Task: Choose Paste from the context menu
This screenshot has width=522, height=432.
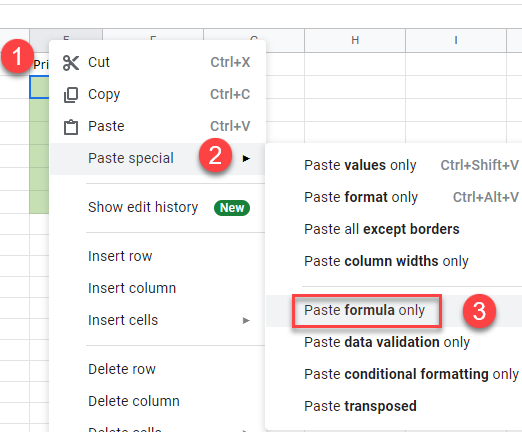Action: coord(157,126)
